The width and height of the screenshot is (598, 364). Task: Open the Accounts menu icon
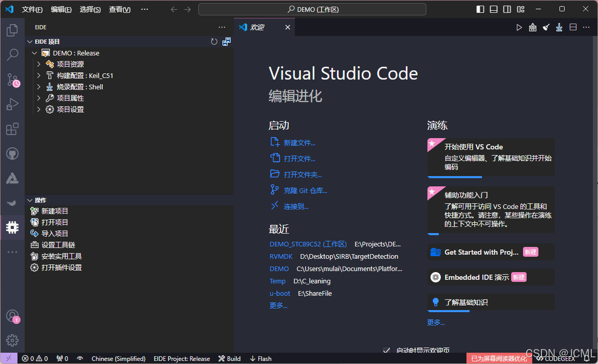(12, 316)
